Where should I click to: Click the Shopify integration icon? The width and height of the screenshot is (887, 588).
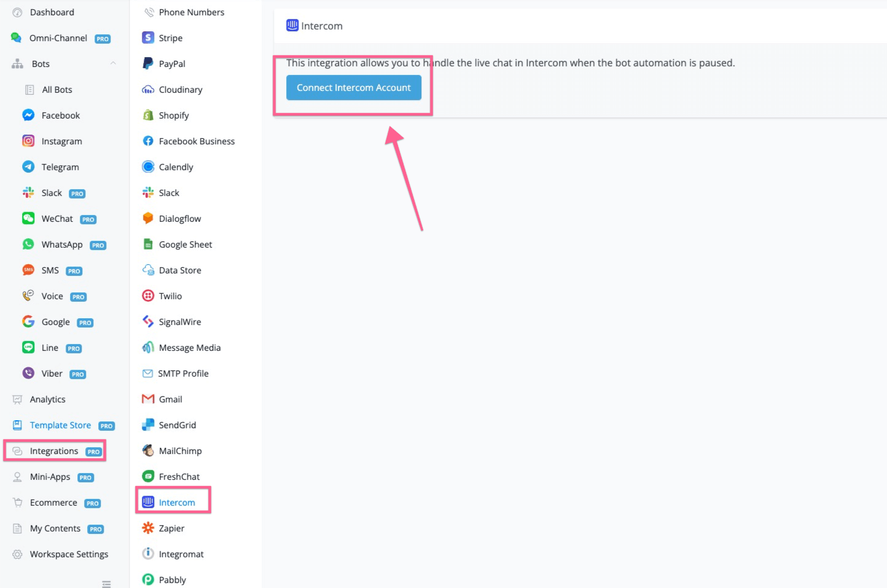pos(148,115)
